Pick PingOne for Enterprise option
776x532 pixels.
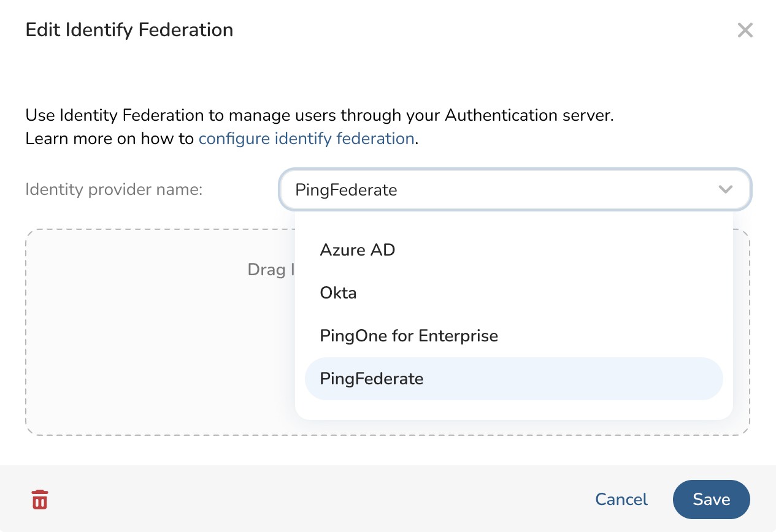point(409,336)
